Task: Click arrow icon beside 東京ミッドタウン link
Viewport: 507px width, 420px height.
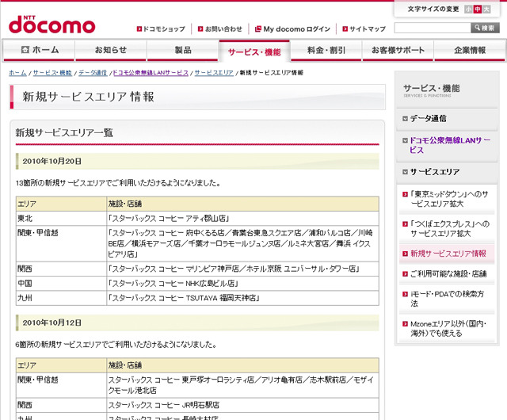Action: [x=405, y=194]
